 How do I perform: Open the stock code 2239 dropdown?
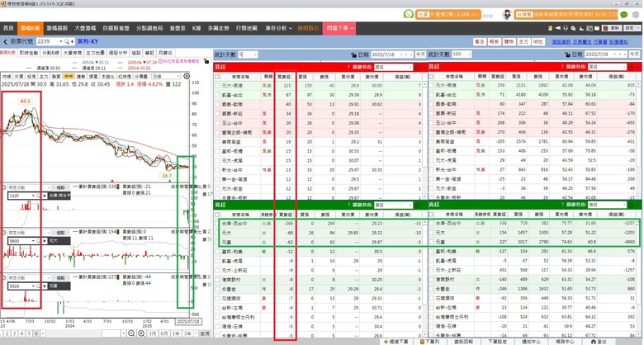click(x=61, y=42)
